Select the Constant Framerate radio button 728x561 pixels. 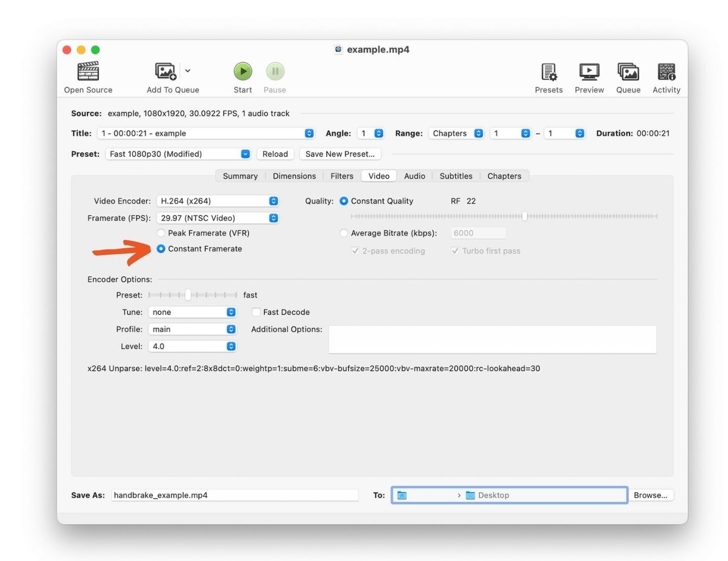click(161, 249)
